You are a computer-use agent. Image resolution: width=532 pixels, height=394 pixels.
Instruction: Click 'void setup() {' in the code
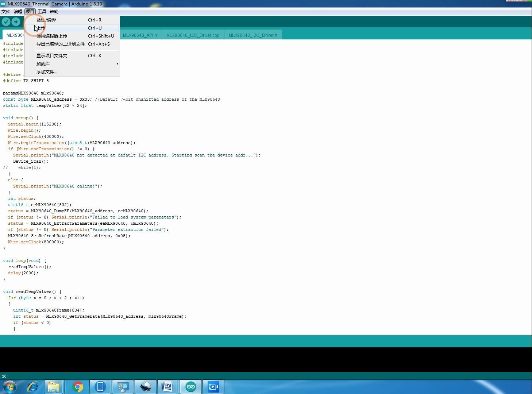point(20,118)
